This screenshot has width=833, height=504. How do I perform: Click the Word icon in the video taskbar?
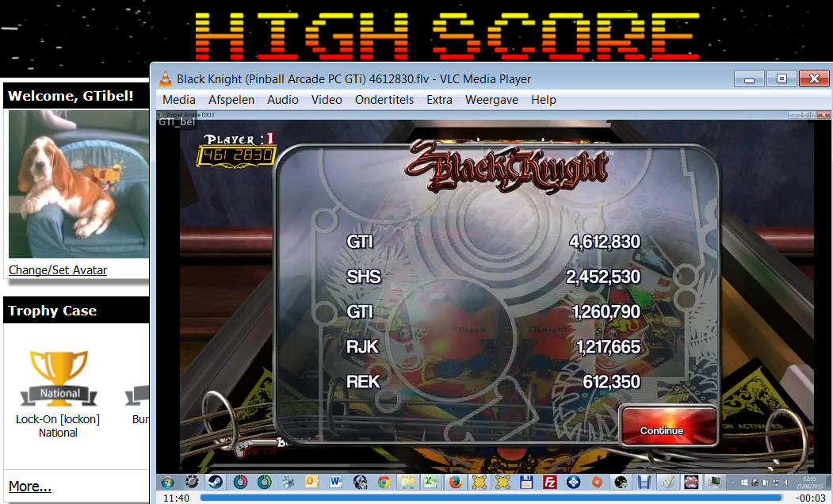tap(336, 482)
